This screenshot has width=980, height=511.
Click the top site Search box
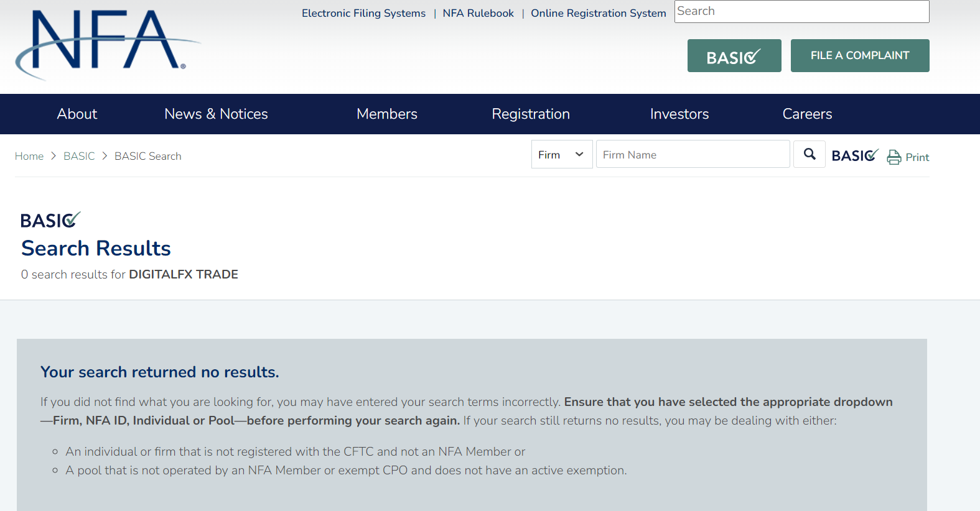801,11
